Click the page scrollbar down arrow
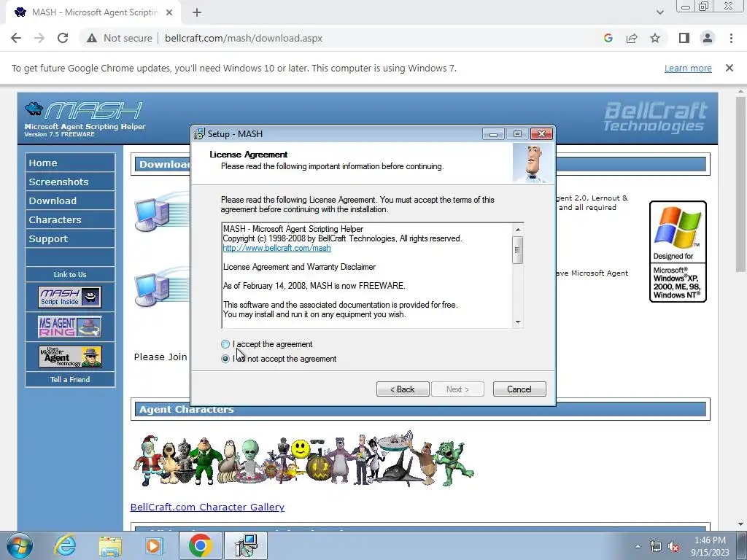 740,525
